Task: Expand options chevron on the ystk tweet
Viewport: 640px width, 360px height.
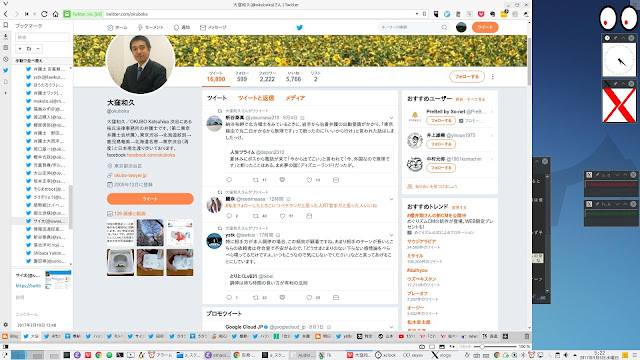Action: (391, 236)
